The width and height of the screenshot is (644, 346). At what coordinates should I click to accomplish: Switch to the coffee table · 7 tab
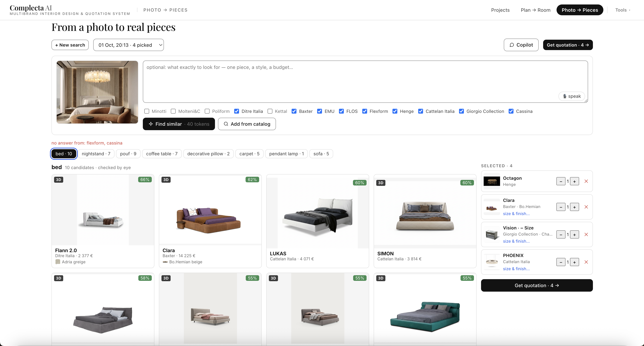click(162, 154)
